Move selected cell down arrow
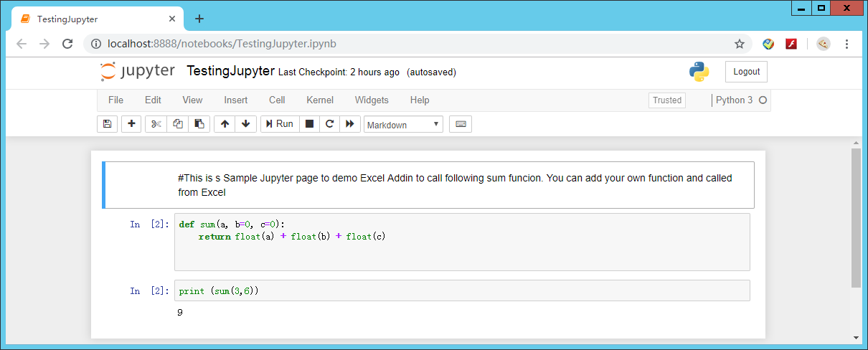This screenshot has height=350, width=868. (245, 124)
